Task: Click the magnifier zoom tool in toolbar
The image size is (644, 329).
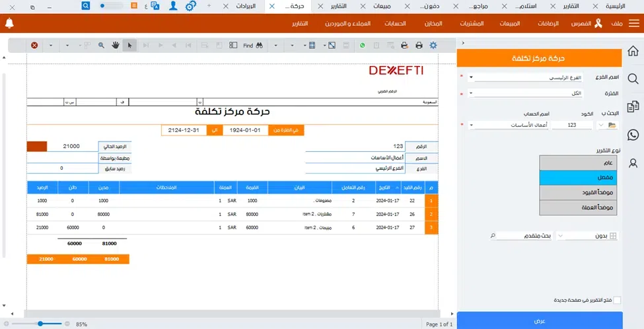Action: pyautogui.click(x=101, y=46)
